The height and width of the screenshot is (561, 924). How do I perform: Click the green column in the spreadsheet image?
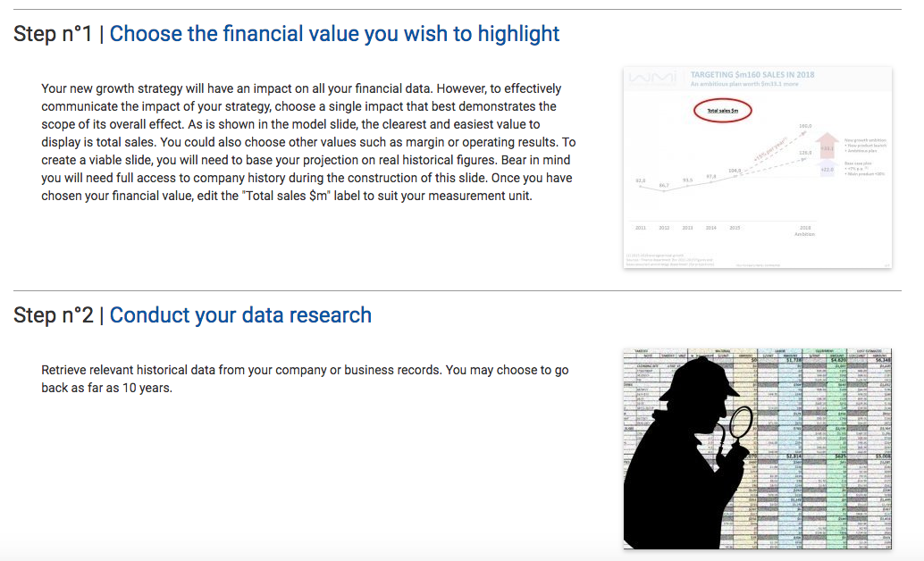pyautogui.click(x=836, y=449)
